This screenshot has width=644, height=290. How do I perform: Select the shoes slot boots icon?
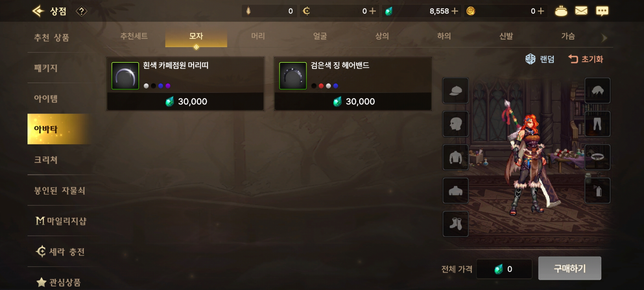pyautogui.click(x=455, y=224)
